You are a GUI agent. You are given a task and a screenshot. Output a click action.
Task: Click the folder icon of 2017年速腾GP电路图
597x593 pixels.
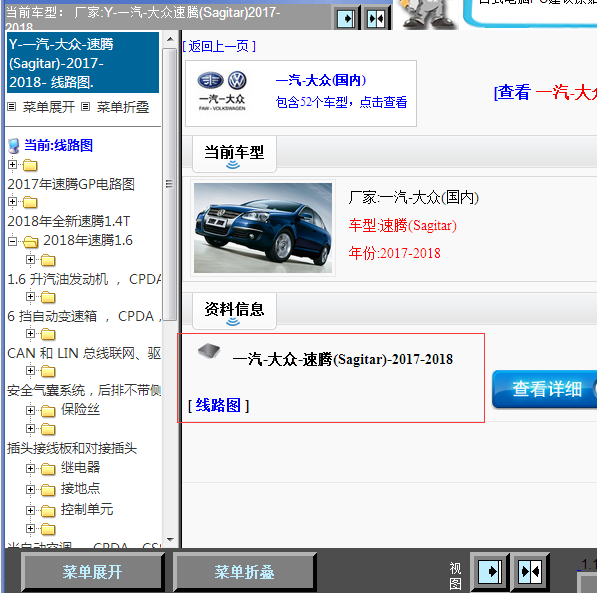point(30,166)
